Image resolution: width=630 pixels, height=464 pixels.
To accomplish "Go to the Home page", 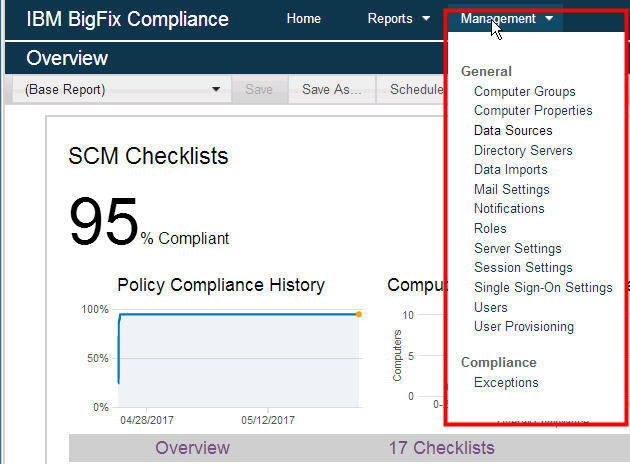I will tap(303, 18).
